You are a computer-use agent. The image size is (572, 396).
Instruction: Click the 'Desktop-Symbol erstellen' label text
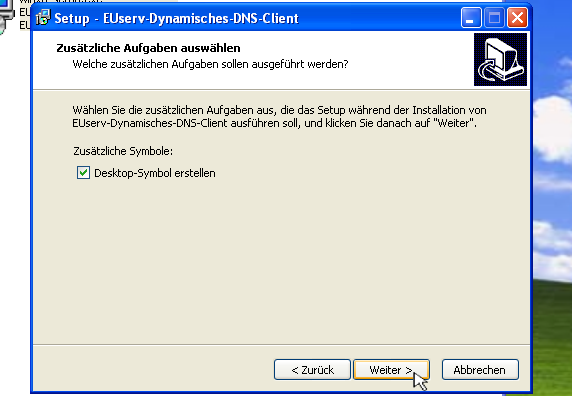[155, 173]
